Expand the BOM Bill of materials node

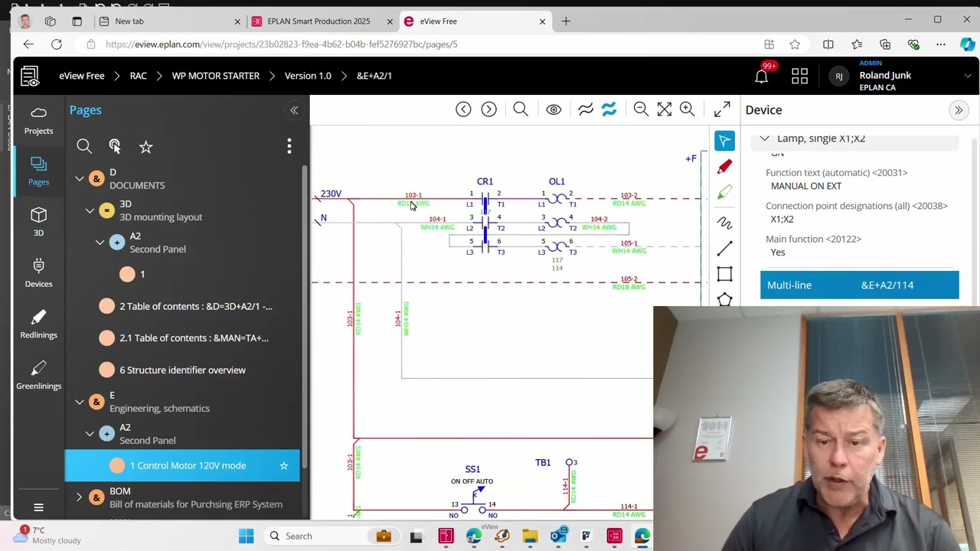pos(79,497)
